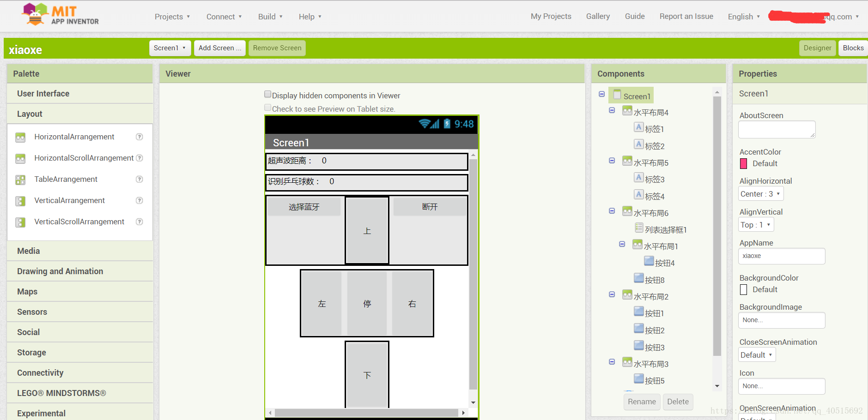The width and height of the screenshot is (868, 420).
Task: Open the AlignVertical dropdown
Action: pyautogui.click(x=755, y=224)
